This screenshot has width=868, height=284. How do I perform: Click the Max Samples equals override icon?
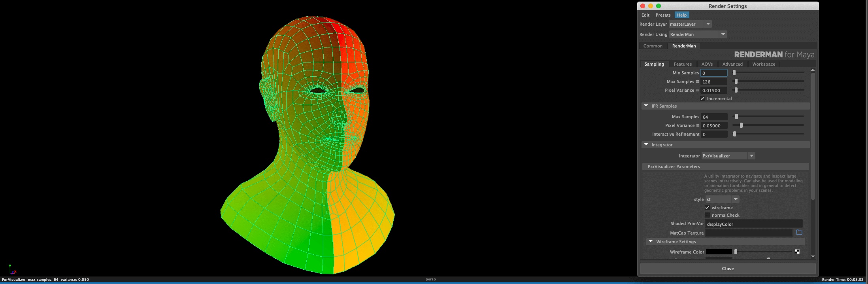click(697, 81)
